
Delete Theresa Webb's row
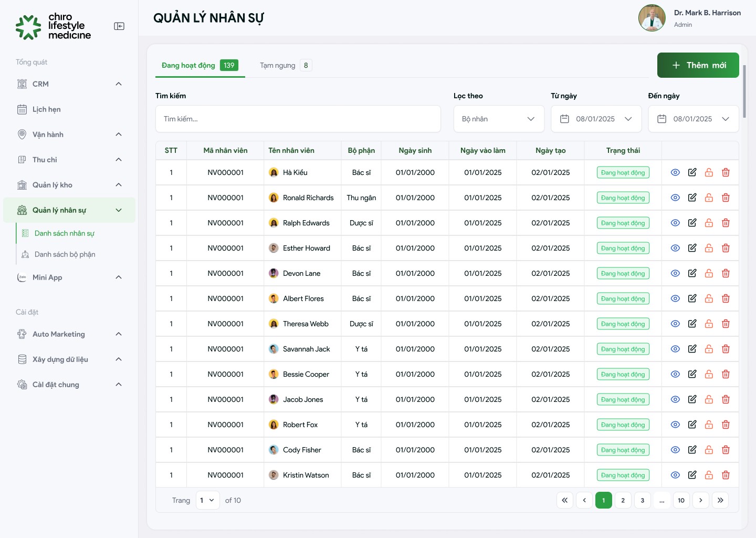click(x=726, y=324)
